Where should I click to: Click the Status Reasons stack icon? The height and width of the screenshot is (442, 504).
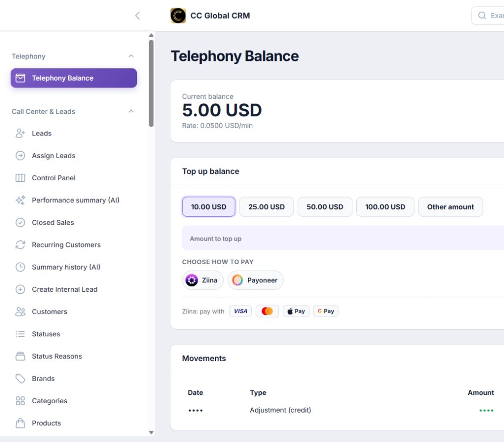[x=20, y=356]
